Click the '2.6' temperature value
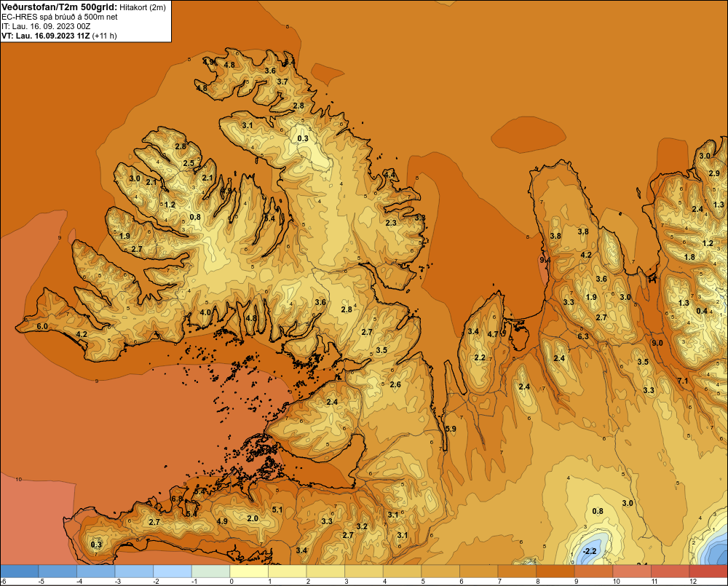This screenshot has height=586, width=728. [395, 384]
